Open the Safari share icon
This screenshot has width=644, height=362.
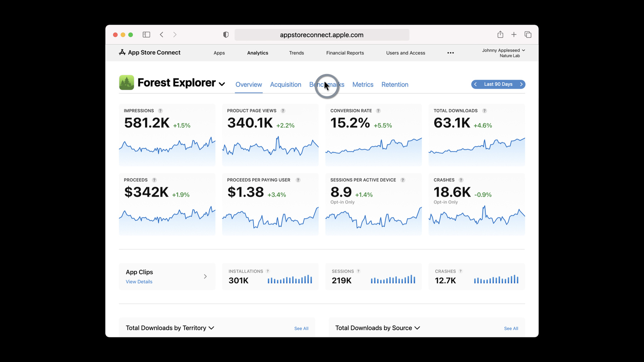click(500, 34)
